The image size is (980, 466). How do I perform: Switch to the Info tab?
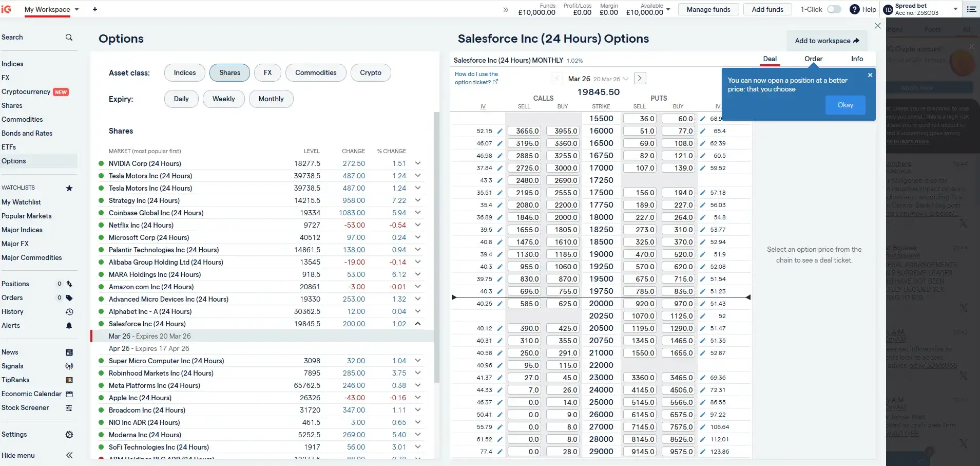(857, 59)
